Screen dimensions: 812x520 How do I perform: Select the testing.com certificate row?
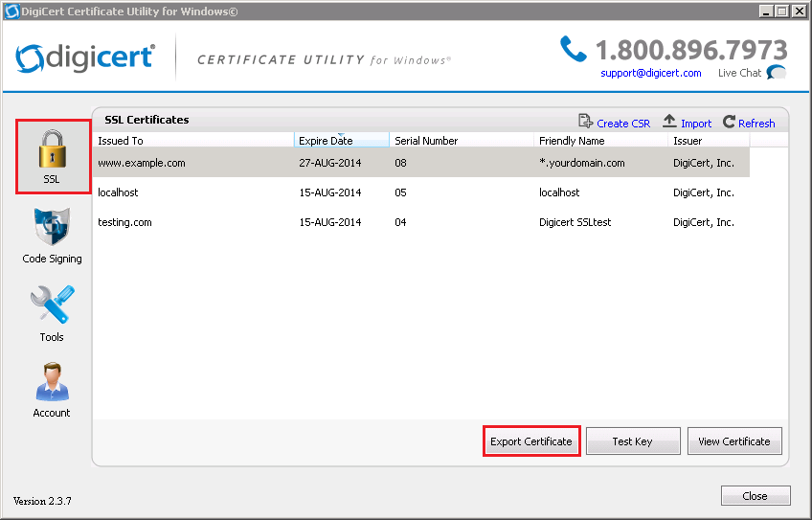click(421, 222)
